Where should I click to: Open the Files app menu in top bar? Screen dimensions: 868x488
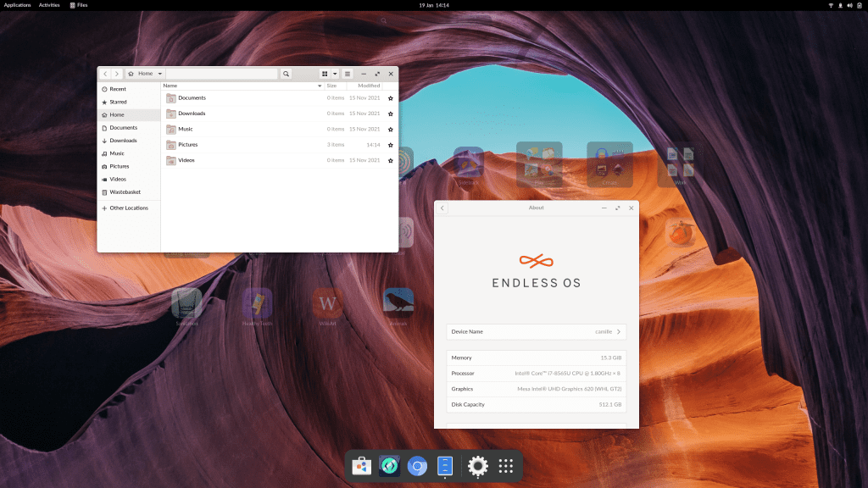[79, 5]
